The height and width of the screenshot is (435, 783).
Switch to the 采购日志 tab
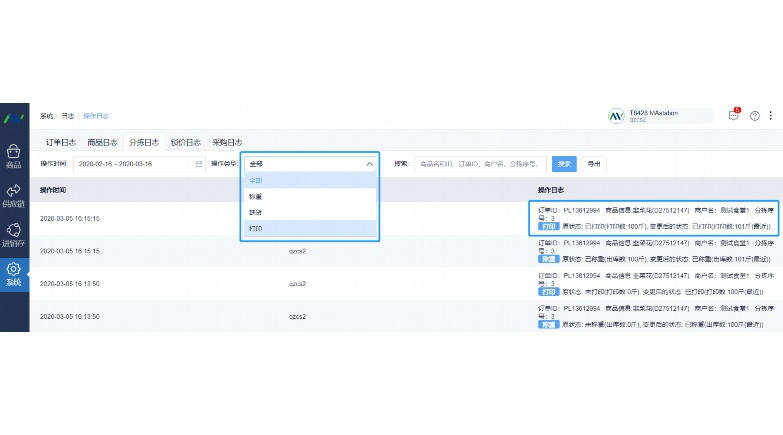click(x=227, y=142)
